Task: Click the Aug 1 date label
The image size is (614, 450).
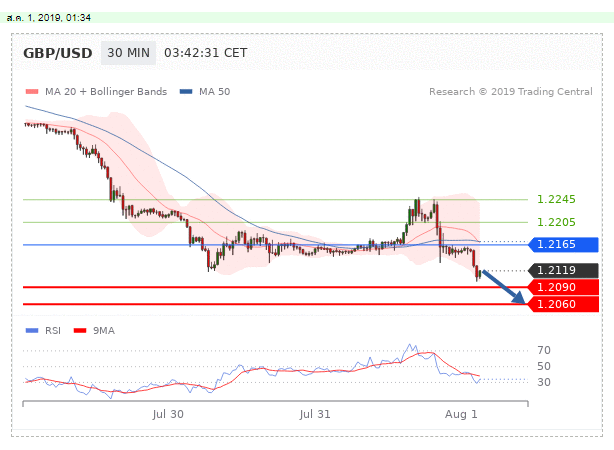Action: pyautogui.click(x=461, y=414)
